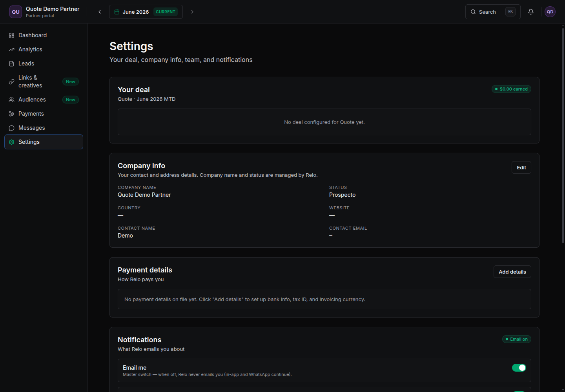
Task: Click 'What Relo emails you about' subtitle
Action: [x=151, y=349]
